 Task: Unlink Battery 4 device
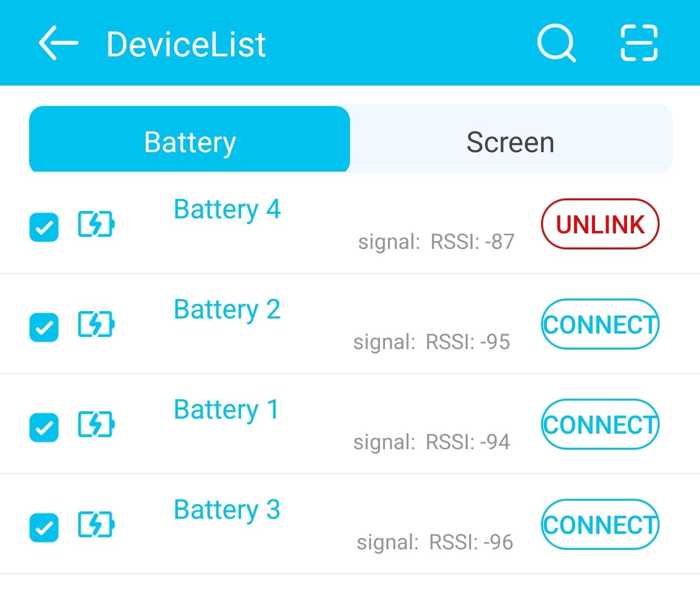coord(600,224)
